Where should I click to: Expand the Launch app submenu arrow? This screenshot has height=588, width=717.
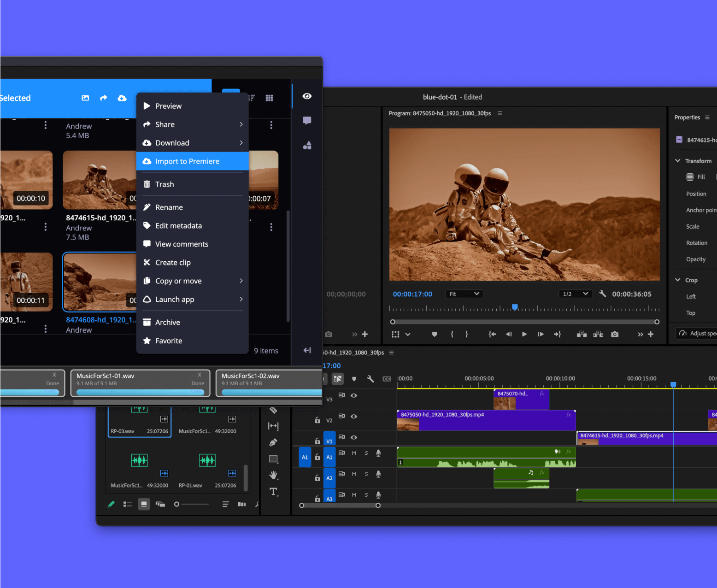[241, 300]
